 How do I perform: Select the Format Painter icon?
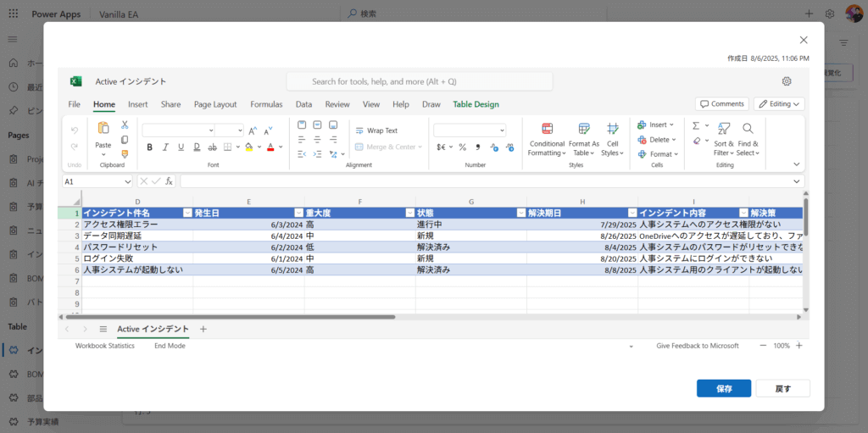coord(125,153)
